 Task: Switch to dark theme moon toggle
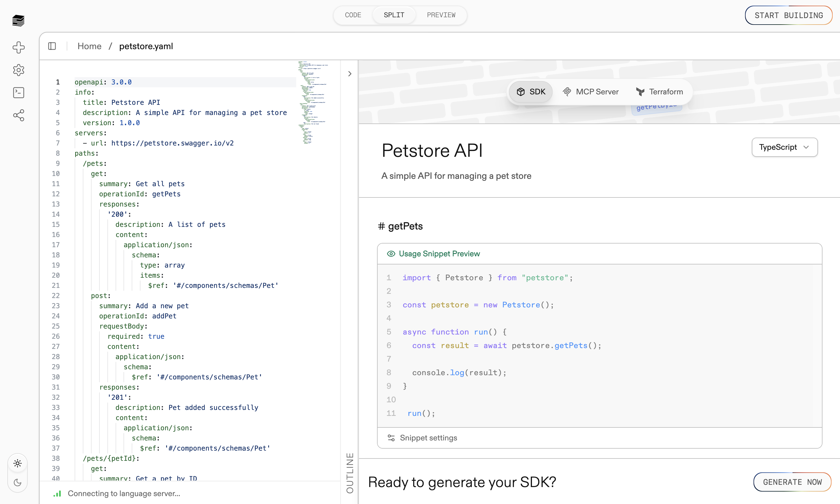click(18, 482)
